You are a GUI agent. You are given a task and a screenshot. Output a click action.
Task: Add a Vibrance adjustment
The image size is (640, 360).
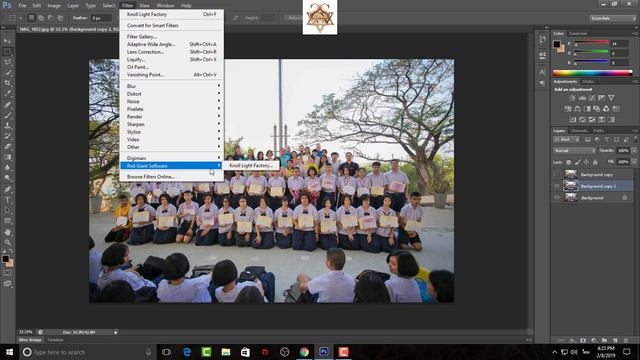(611, 98)
